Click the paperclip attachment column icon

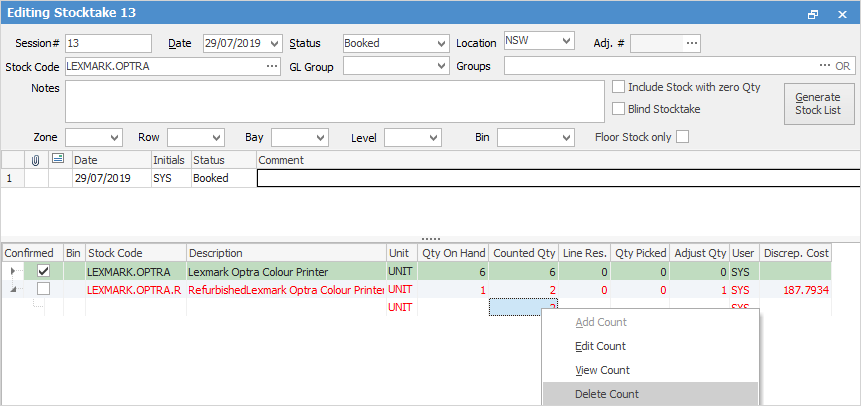pos(35,160)
